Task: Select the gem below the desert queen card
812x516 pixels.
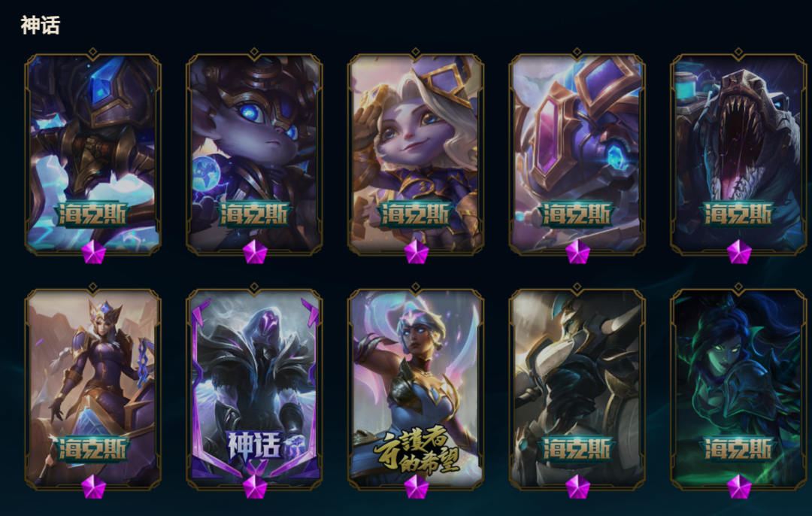Action: [94, 487]
